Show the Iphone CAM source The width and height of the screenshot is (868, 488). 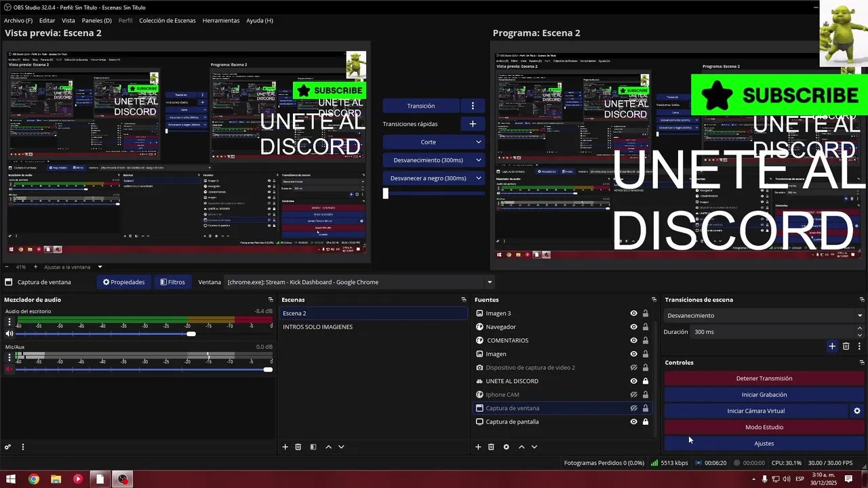(x=633, y=394)
